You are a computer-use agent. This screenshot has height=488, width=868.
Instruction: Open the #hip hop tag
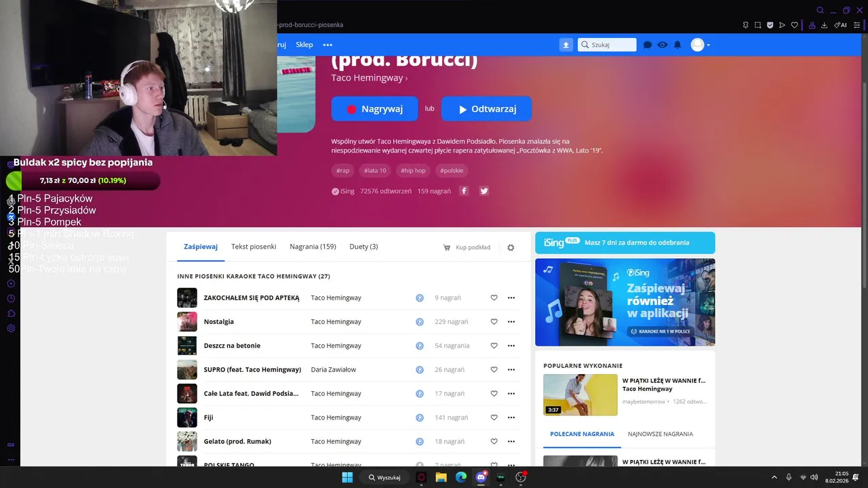coord(413,171)
